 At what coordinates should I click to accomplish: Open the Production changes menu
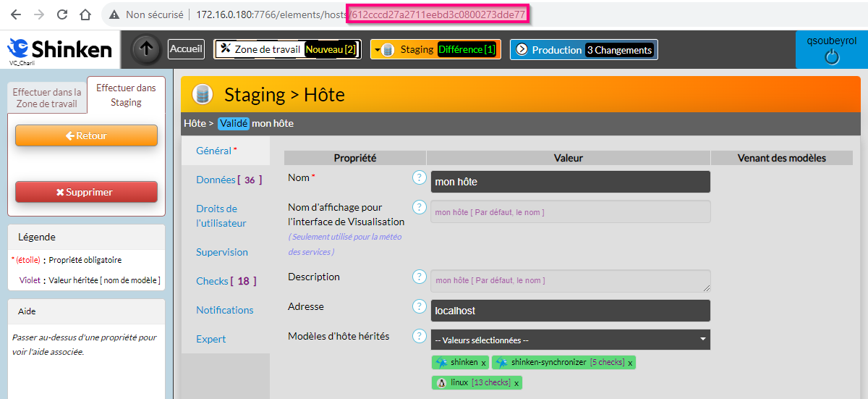(584, 50)
